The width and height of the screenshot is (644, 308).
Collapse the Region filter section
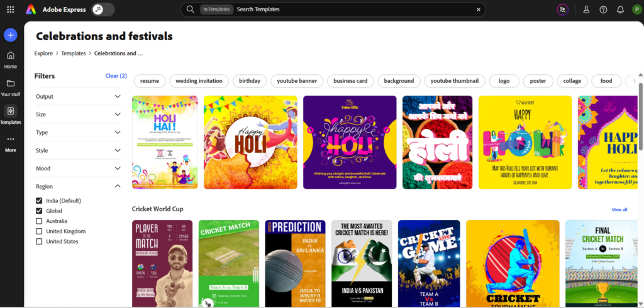[118, 186]
